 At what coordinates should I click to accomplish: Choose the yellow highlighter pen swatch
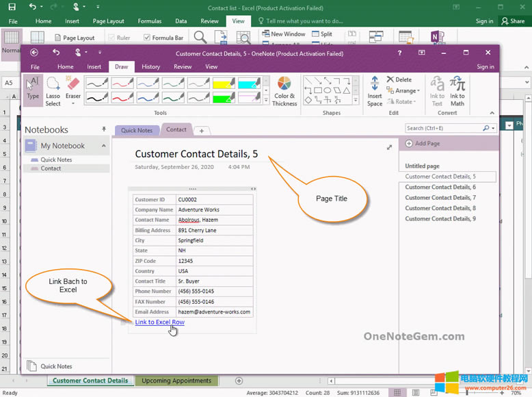(x=224, y=84)
